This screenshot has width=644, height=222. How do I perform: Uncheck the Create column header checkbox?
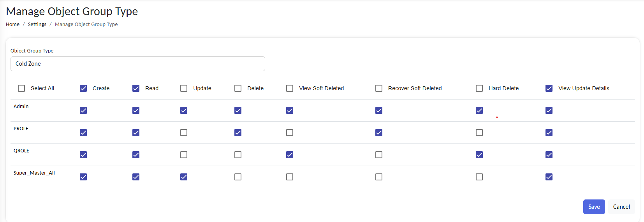83,88
